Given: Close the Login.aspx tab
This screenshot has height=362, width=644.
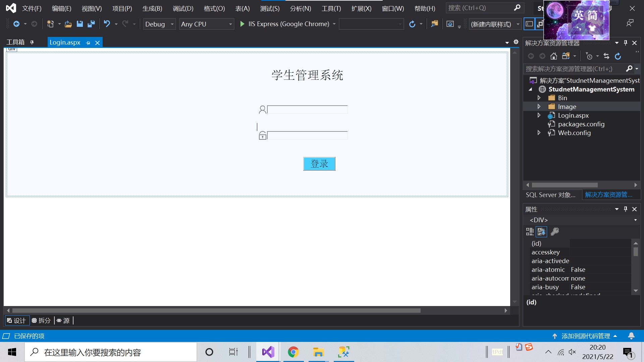Looking at the screenshot, I should point(97,43).
